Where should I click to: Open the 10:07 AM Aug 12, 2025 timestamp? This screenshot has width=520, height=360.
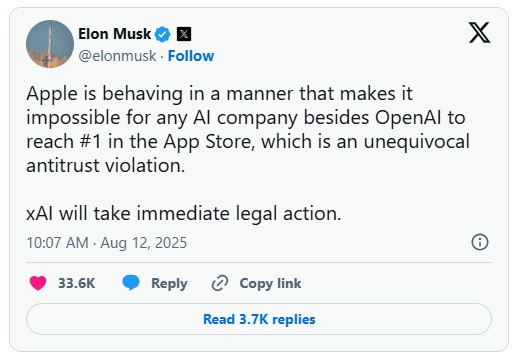coord(107,243)
